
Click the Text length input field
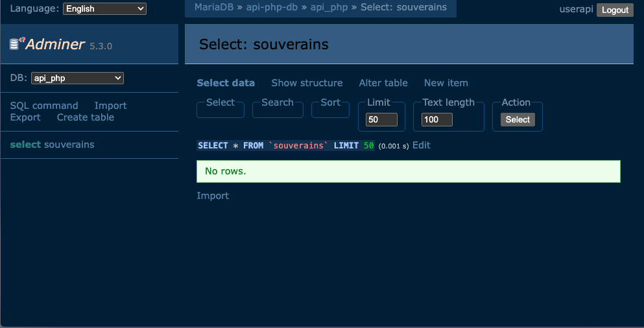coord(436,120)
